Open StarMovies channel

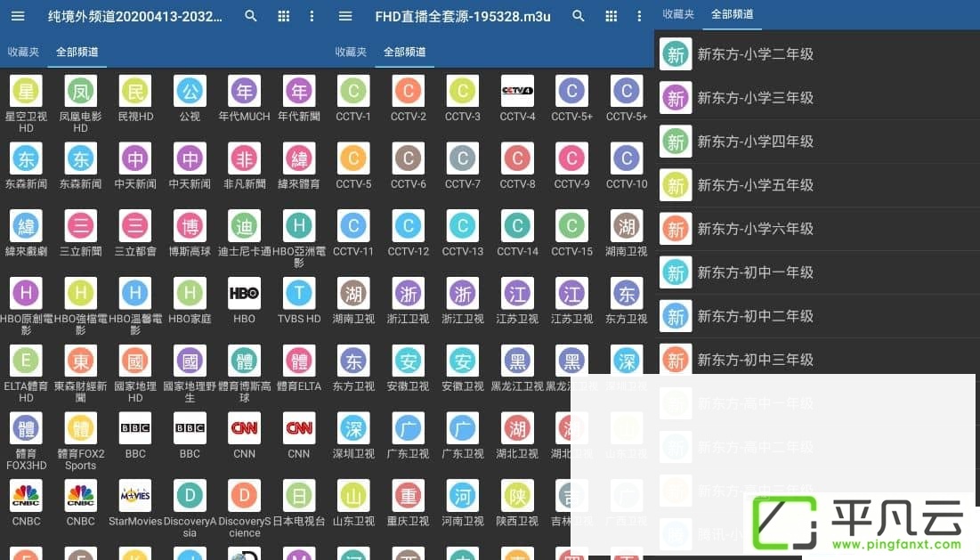135,503
